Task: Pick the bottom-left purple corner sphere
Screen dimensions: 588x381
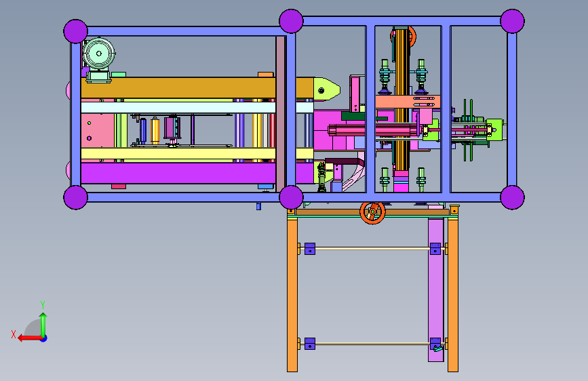Action: click(75, 197)
